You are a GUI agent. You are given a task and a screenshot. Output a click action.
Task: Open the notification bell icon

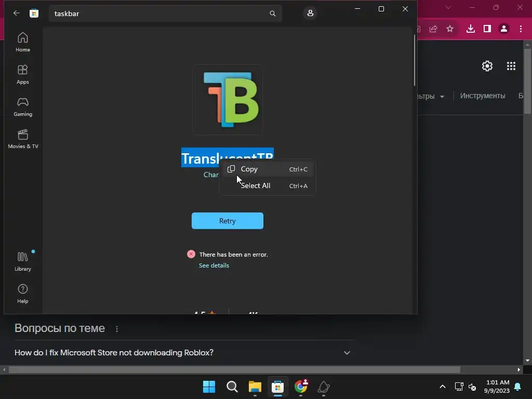518,387
